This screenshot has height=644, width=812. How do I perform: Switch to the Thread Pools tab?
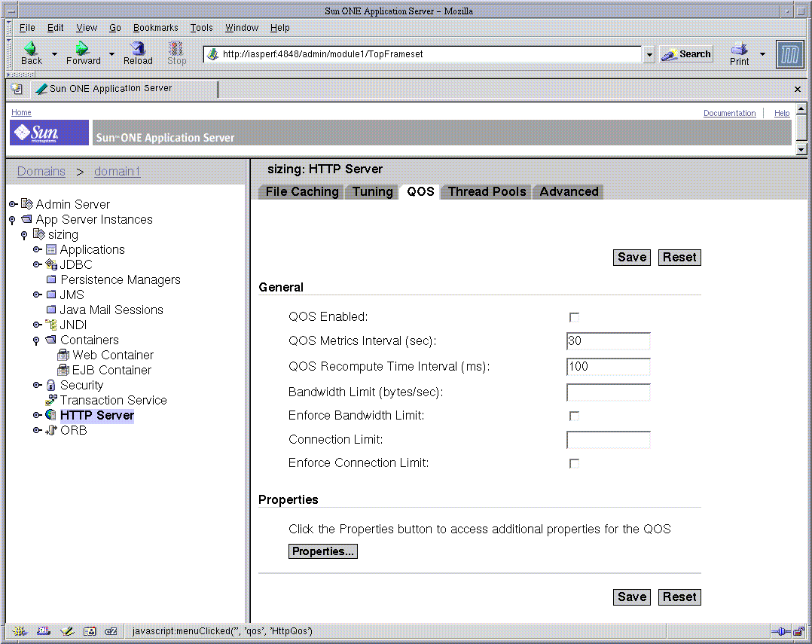[x=487, y=191]
